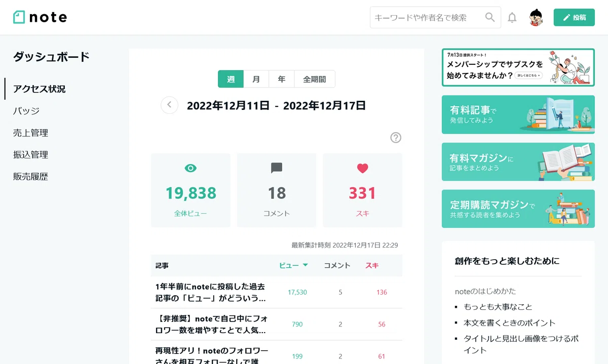The width and height of the screenshot is (608, 364).
Task: Sort by スキ column header
Action: click(372, 265)
